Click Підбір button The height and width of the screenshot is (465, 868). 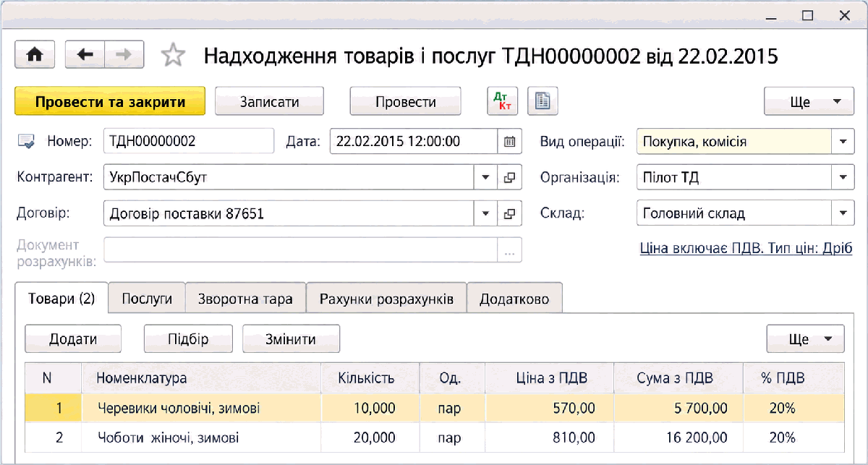coord(188,338)
